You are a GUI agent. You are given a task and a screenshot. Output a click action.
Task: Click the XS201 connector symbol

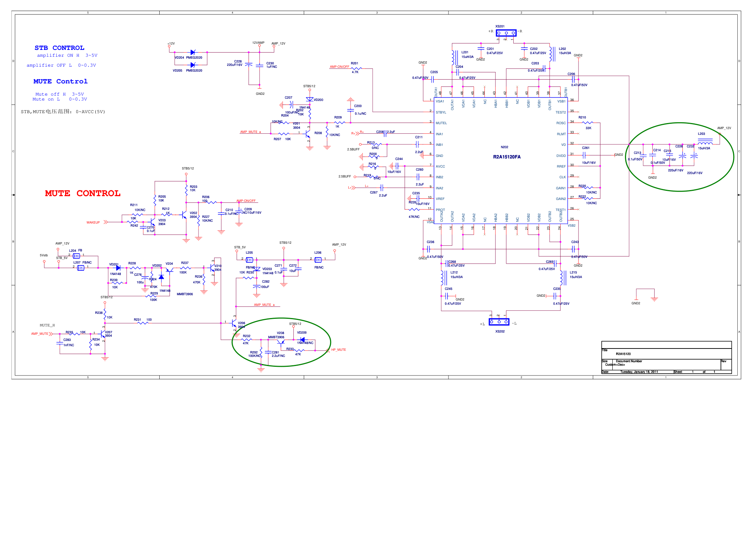[506, 33]
